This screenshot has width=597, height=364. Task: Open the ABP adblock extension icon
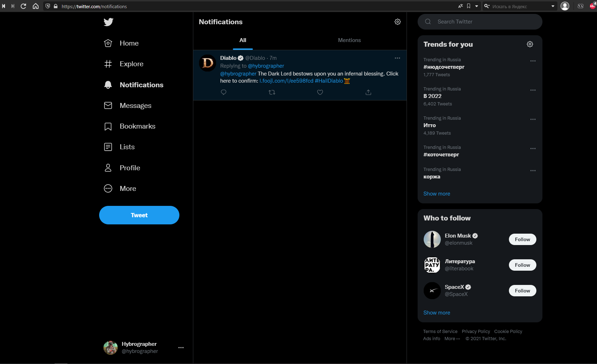(593, 5)
